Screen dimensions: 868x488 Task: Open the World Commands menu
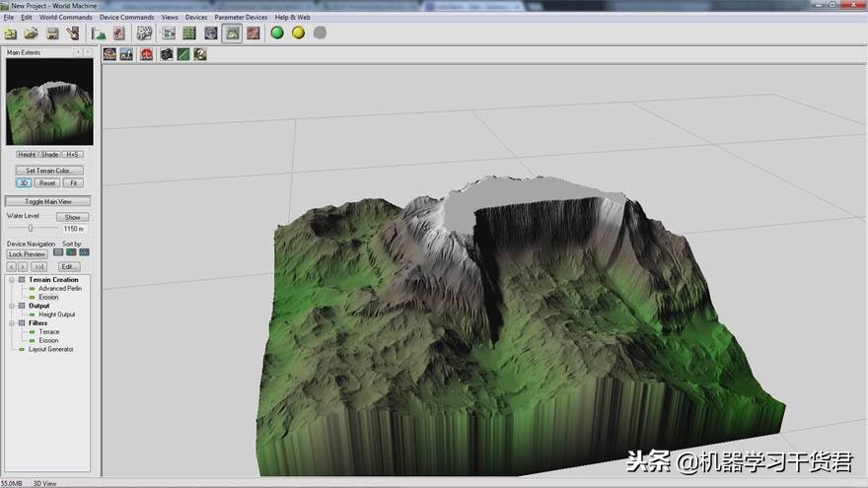click(x=65, y=18)
